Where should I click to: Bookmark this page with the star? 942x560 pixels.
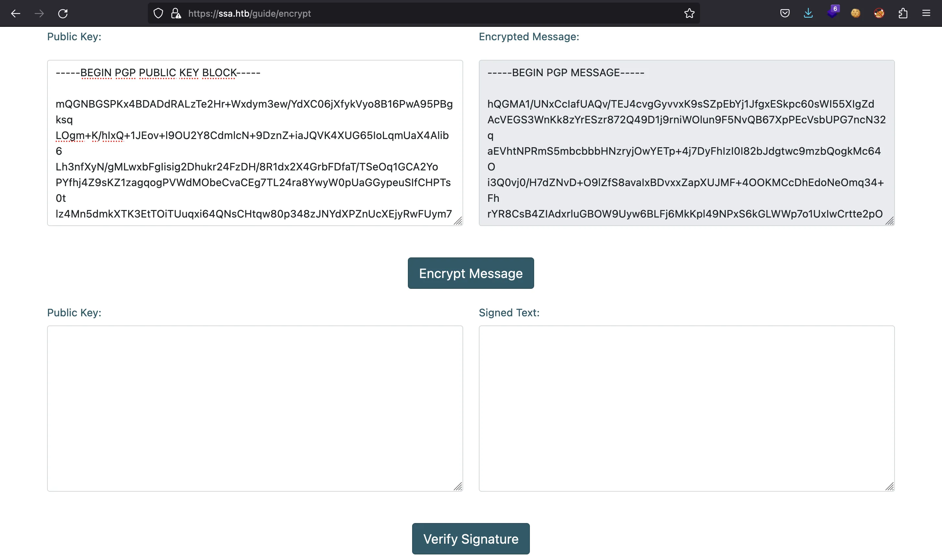pos(689,14)
